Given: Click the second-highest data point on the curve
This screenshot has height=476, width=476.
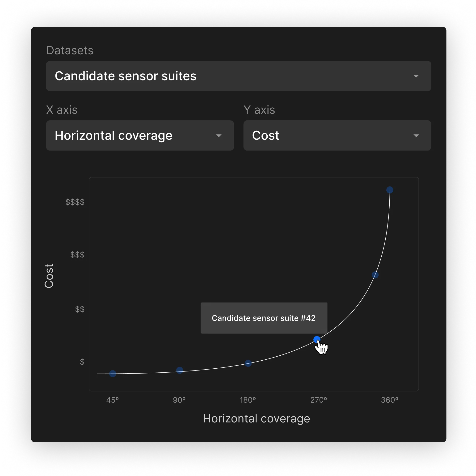Looking at the screenshot, I should point(375,275).
